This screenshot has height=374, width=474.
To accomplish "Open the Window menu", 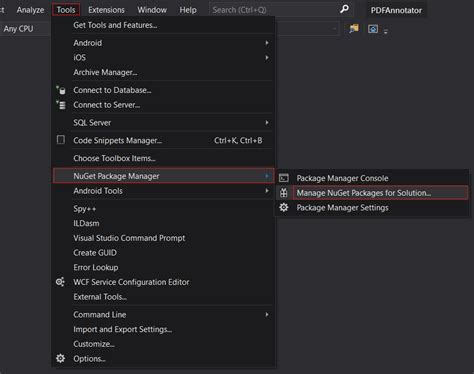I will click(x=152, y=10).
